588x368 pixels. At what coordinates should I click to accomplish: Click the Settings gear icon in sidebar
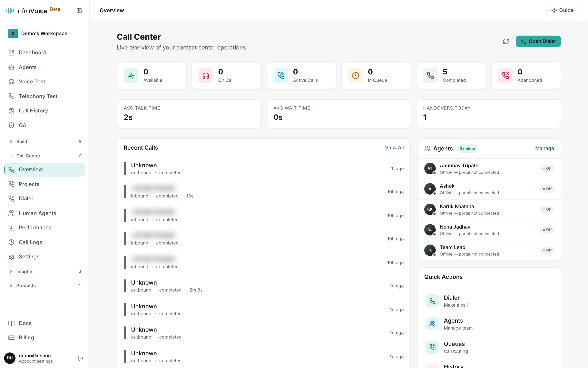pos(11,257)
